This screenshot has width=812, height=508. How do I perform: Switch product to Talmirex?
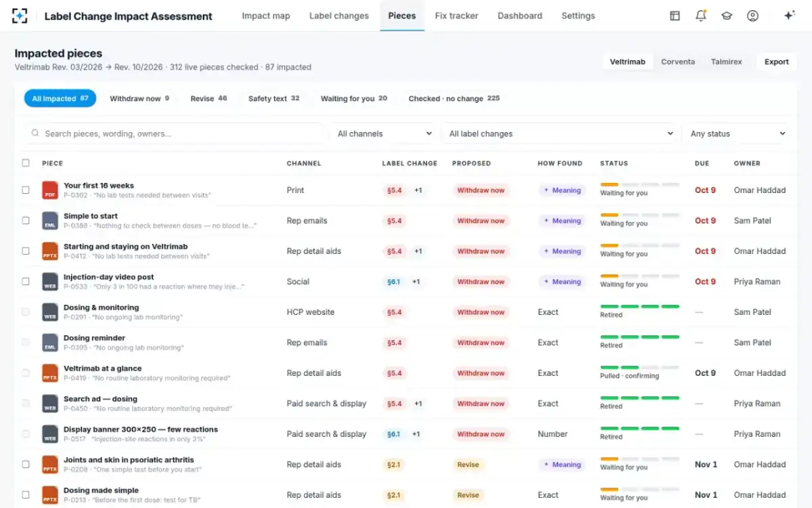[726, 62]
